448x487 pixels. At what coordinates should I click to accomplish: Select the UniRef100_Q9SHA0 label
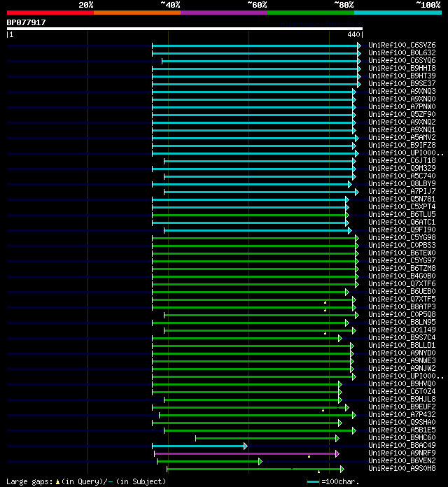[x=402, y=422]
